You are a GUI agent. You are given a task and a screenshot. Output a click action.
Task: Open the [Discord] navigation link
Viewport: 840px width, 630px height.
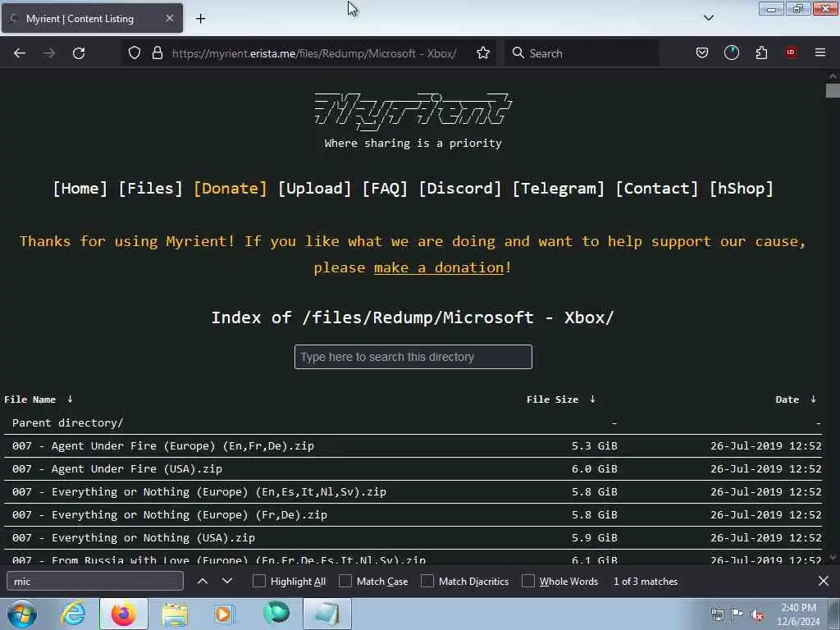(460, 189)
